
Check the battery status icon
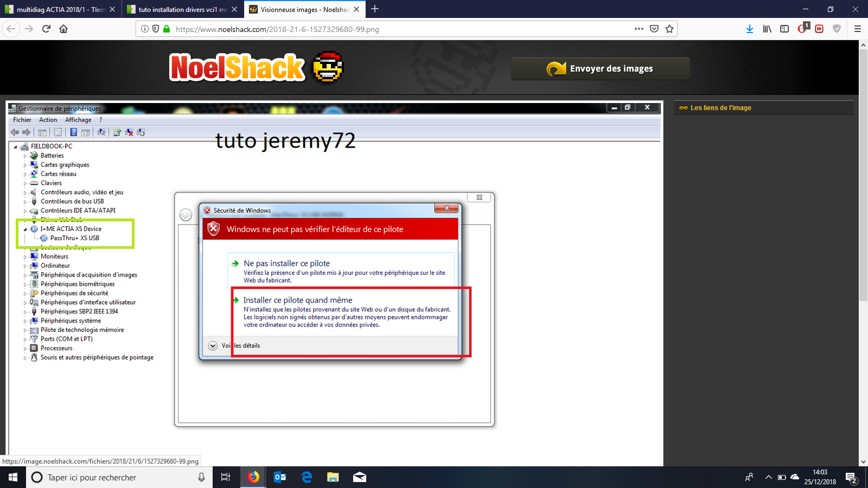[x=782, y=477]
